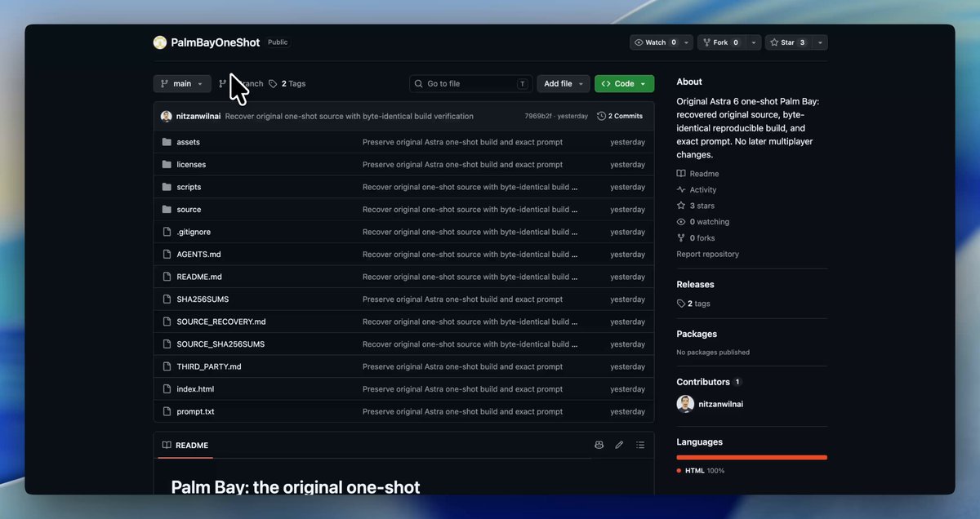Click the prompt.txt file icon
The width and height of the screenshot is (980, 519).
167,411
